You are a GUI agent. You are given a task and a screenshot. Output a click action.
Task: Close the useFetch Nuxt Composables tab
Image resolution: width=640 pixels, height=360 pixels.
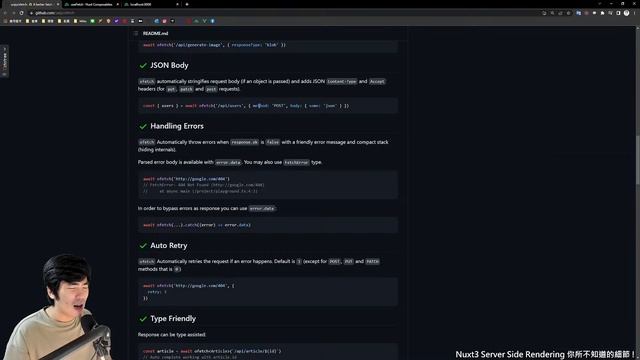118,4
